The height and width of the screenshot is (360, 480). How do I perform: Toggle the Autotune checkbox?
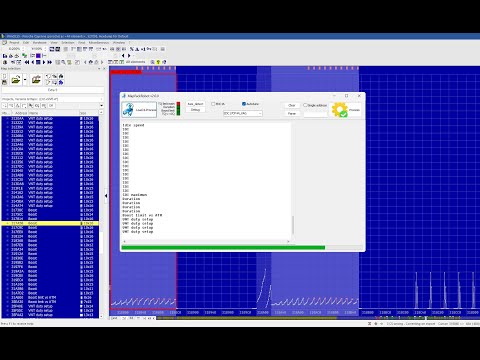[244, 104]
